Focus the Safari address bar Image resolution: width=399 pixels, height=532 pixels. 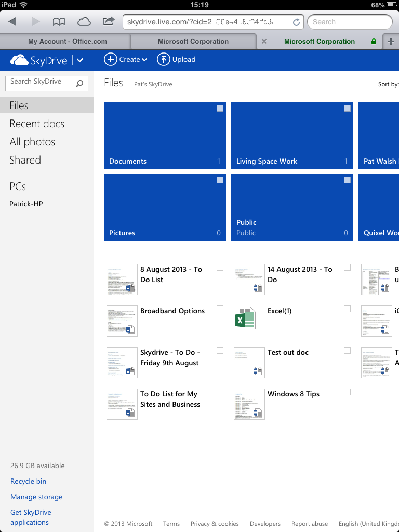[x=213, y=22]
